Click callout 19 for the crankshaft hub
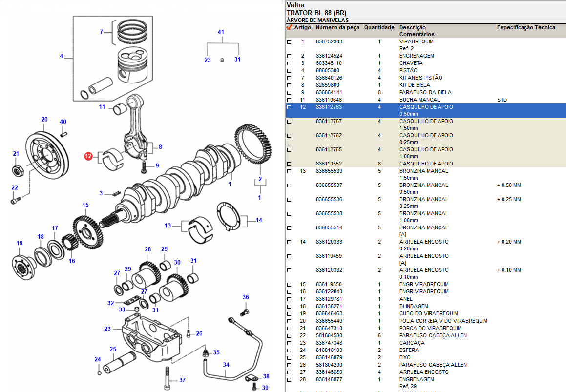This screenshot has height=392, width=566. (x=20, y=243)
